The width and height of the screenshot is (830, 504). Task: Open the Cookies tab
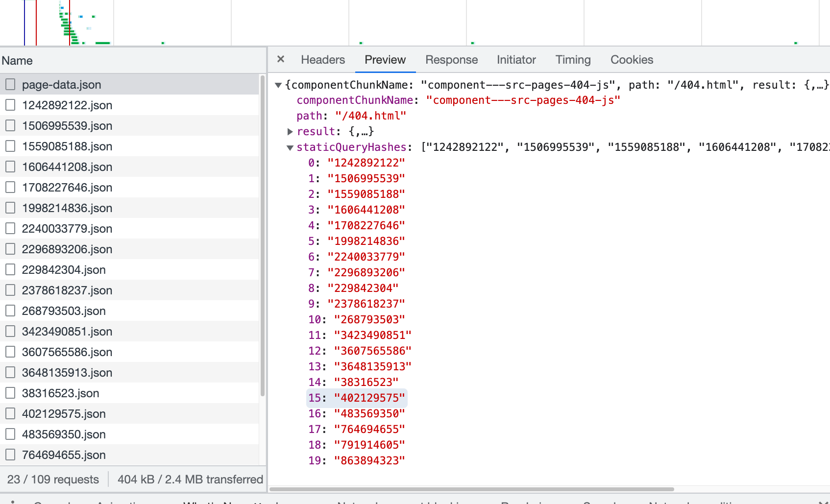pos(631,59)
